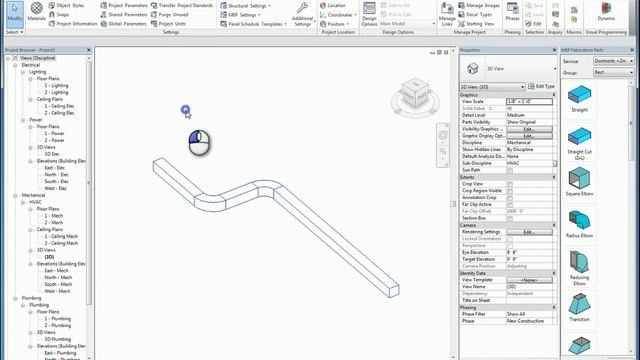Screen dimensions: 640x360
Task: Click Edit for Graphic Display Options
Action: click(x=529, y=136)
